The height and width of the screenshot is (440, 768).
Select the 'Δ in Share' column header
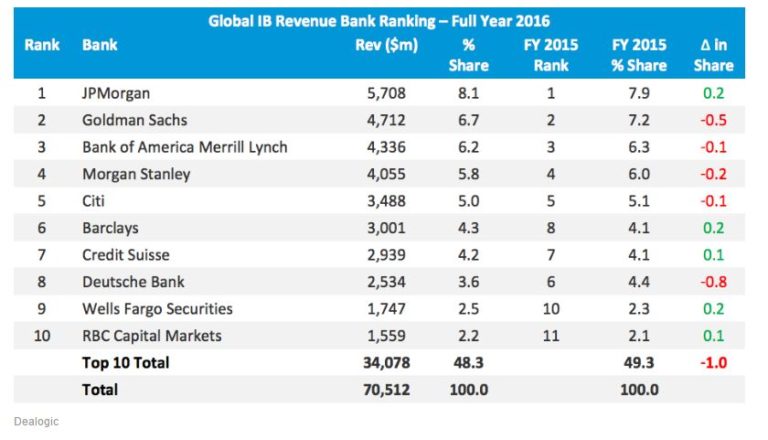(713, 55)
